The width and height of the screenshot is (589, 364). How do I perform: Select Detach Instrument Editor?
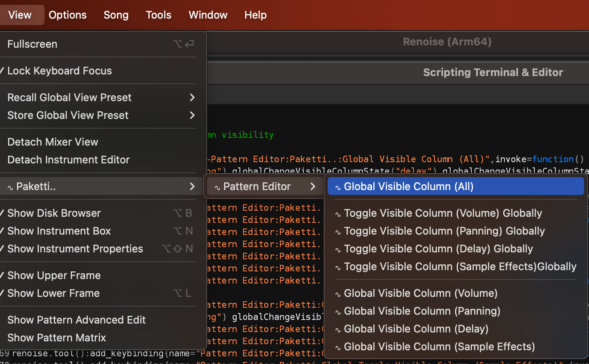68,160
